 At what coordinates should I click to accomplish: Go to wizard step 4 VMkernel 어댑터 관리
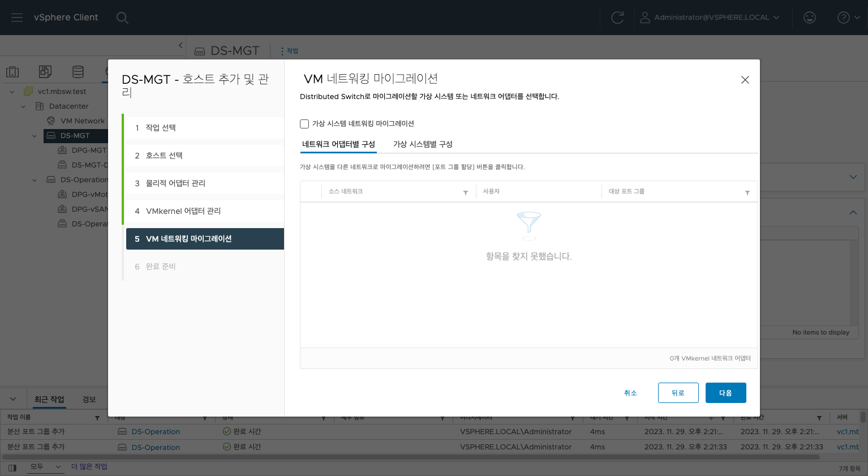click(205, 211)
